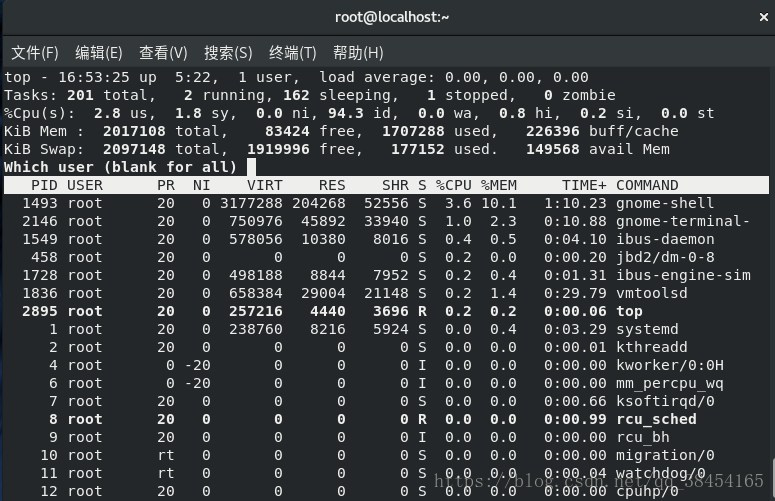The image size is (775, 501).
Task: Open the 终端(T) menu
Action: tap(293, 52)
